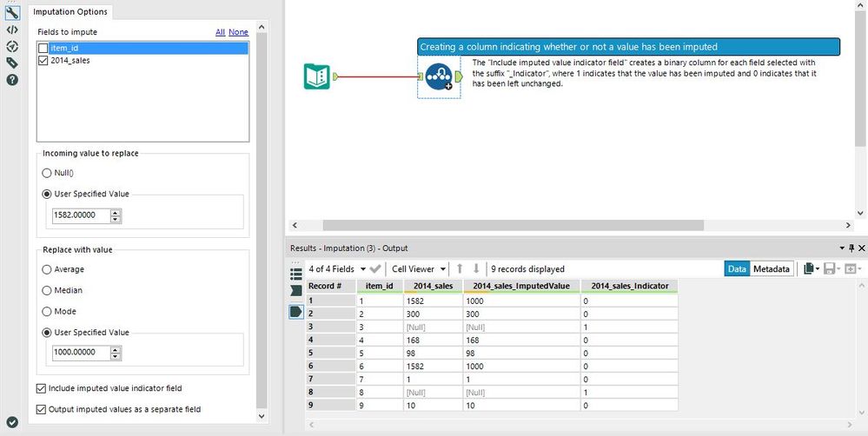Select the output anchor results icon
The height and width of the screenshot is (436, 868).
click(296, 312)
